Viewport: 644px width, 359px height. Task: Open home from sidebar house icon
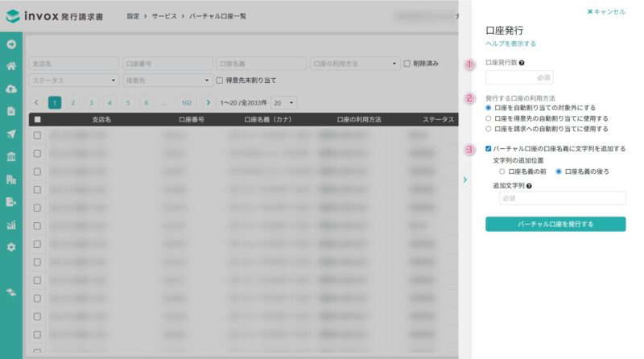[11, 66]
